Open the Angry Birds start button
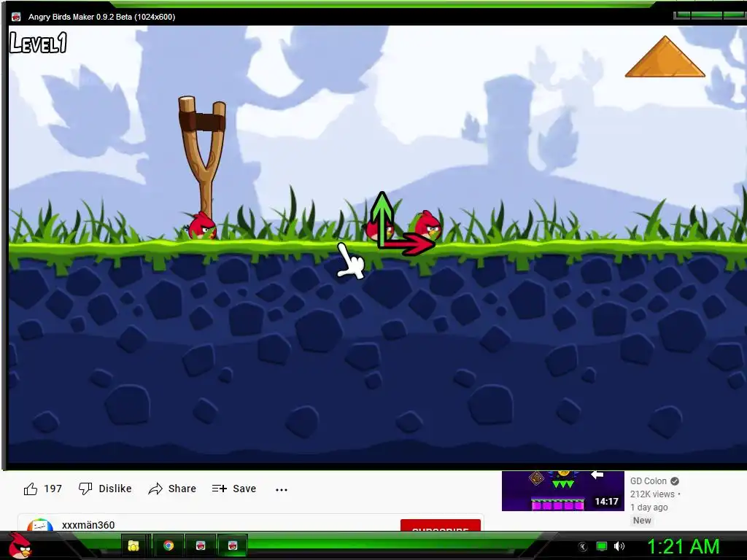Viewport: 747px width, 560px height. [20, 546]
